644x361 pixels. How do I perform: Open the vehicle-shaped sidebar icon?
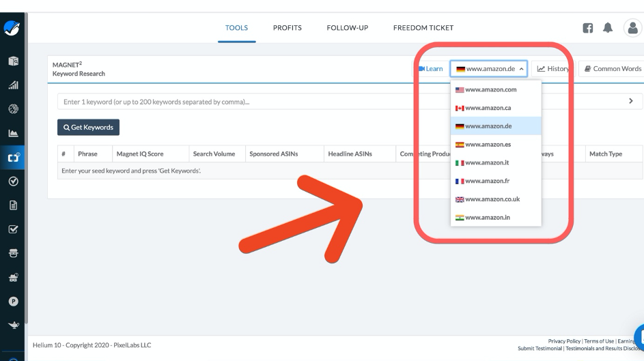coord(13,278)
